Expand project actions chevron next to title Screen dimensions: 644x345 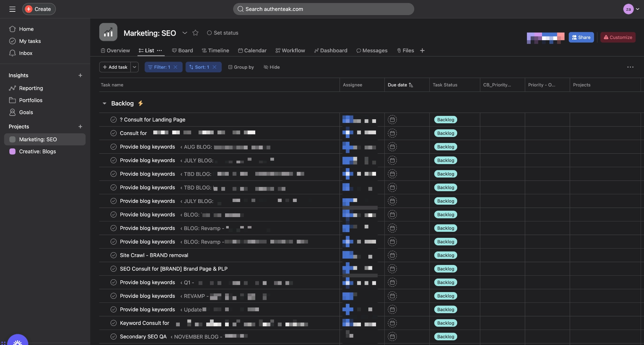184,33
